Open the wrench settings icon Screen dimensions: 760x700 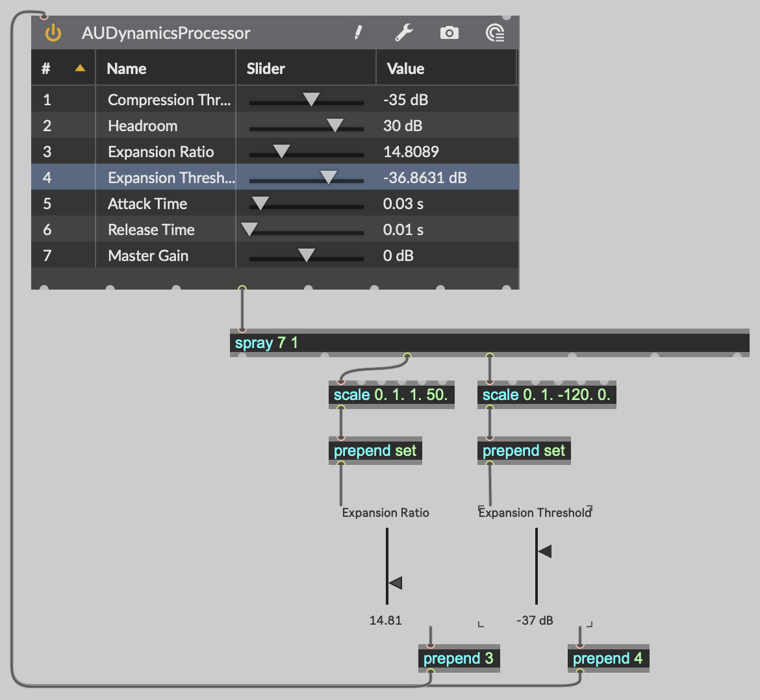click(404, 32)
